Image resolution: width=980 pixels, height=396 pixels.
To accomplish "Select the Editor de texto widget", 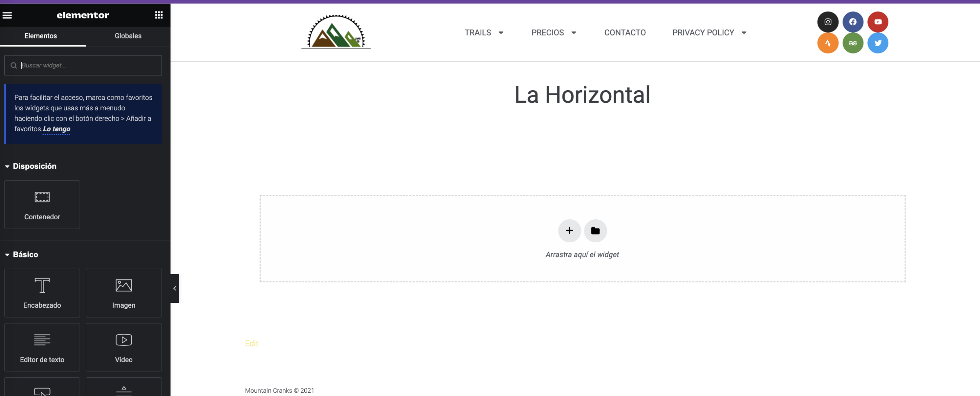I will (42, 347).
